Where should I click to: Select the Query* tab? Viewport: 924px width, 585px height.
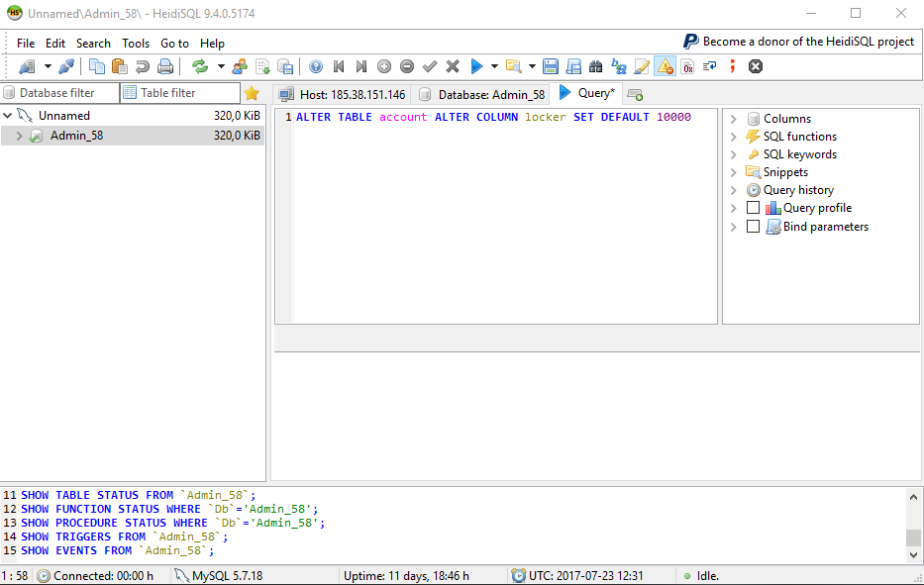[586, 93]
